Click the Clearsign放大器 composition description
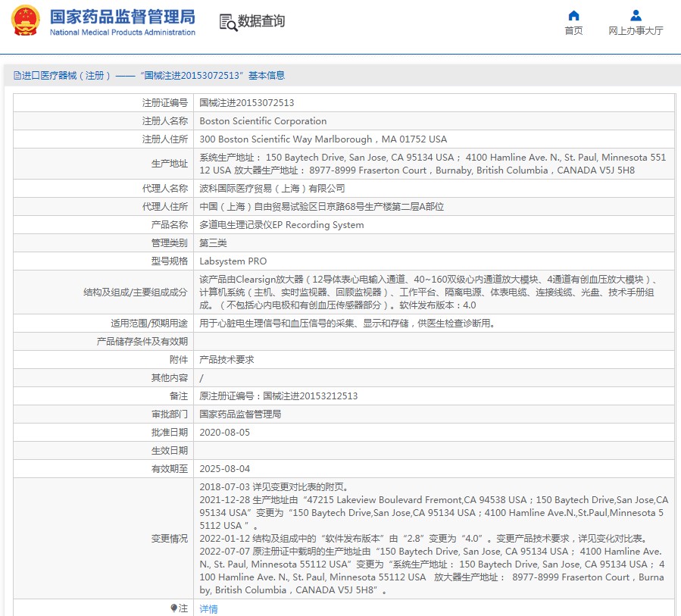681x616 pixels. pyautogui.click(x=429, y=292)
